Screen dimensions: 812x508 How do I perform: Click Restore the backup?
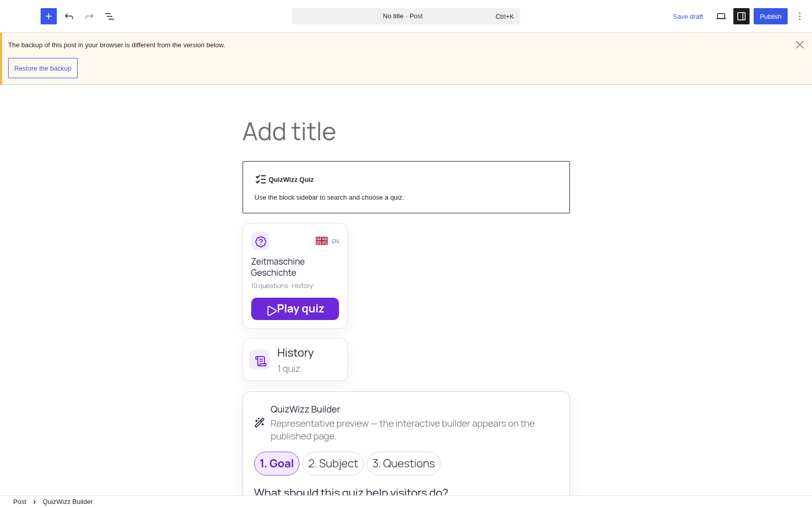43,68
